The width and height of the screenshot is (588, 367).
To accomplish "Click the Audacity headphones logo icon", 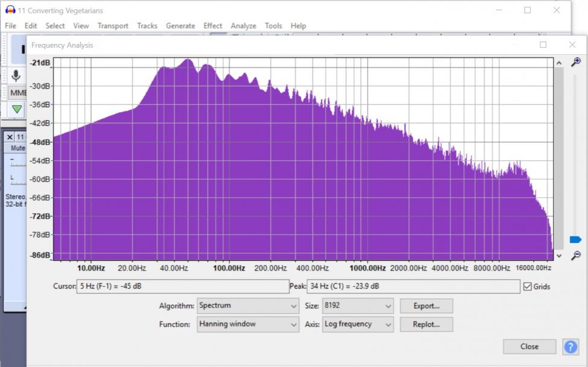I will tap(10, 10).
